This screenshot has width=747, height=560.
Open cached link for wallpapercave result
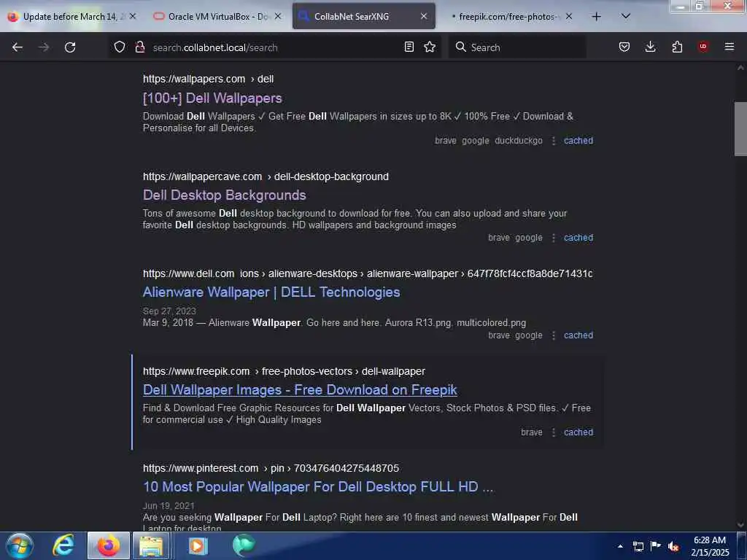pyautogui.click(x=578, y=238)
